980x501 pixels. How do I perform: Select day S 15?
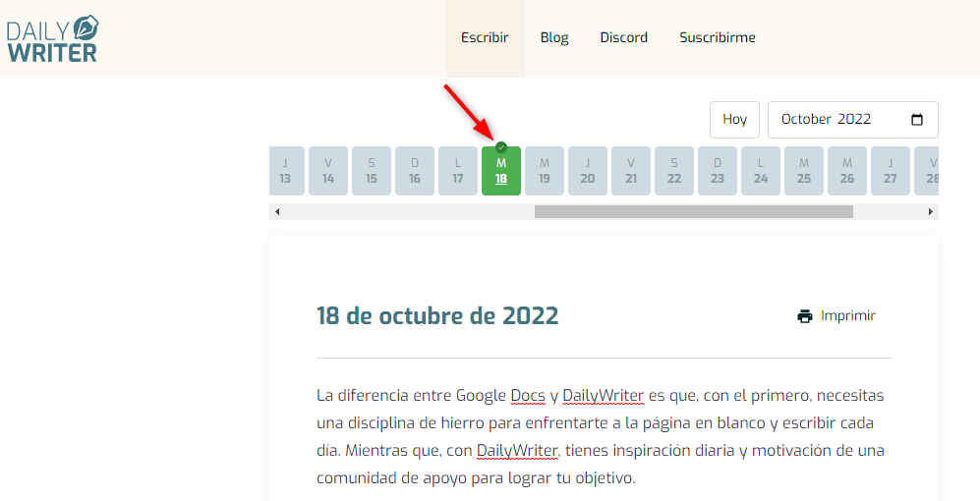(372, 171)
